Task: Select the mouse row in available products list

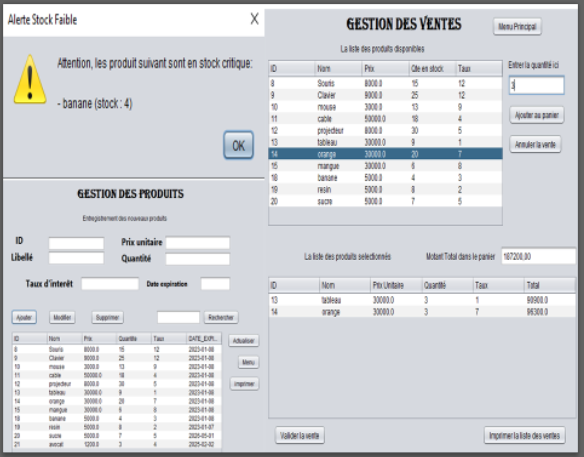Action: [x=385, y=107]
